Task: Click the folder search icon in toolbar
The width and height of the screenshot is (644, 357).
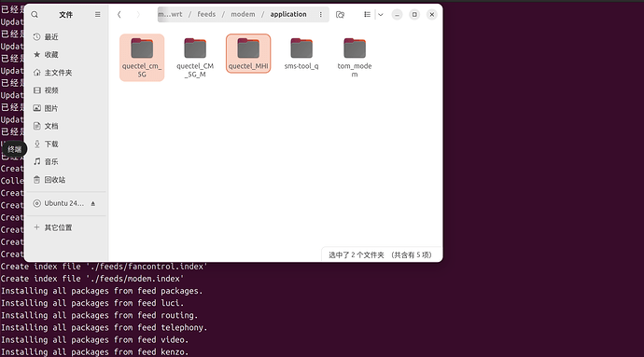Action: tap(340, 15)
